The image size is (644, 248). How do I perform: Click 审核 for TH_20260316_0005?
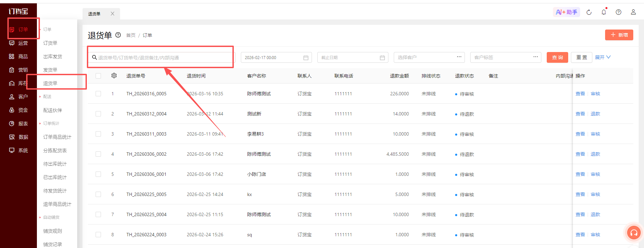click(595, 94)
